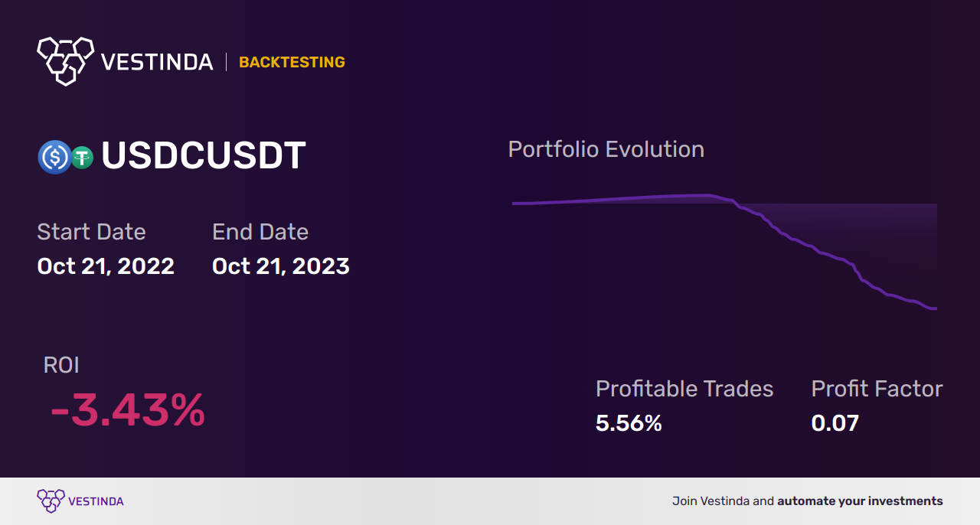Click the Profit Factor label

tap(877, 389)
